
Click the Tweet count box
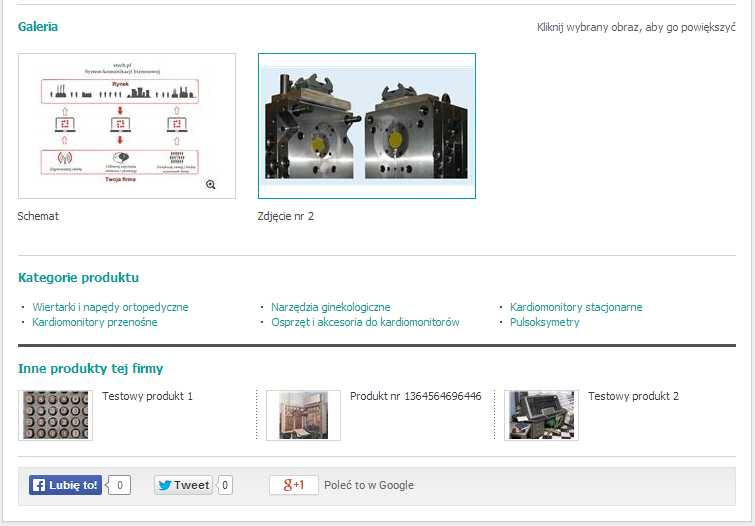[225, 485]
